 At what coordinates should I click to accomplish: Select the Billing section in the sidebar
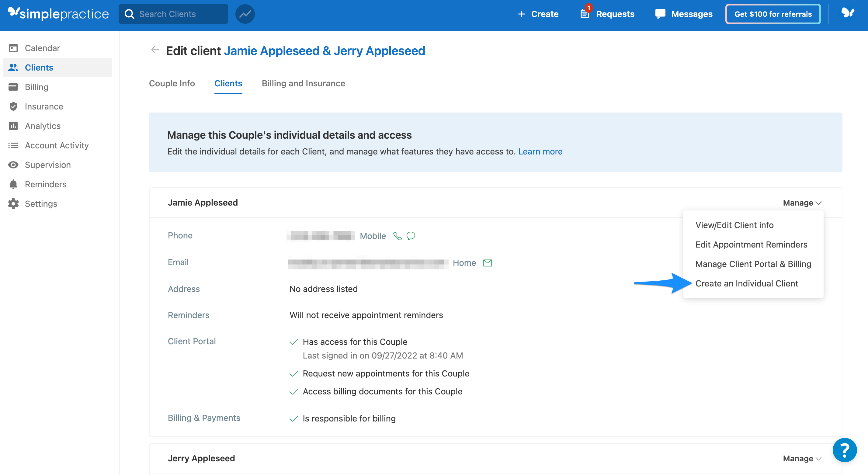click(x=37, y=87)
